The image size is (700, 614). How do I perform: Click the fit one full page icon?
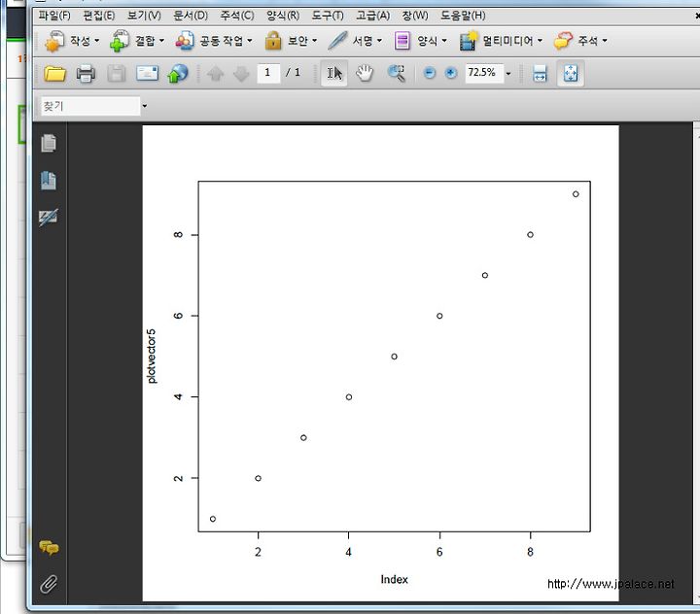[571, 74]
